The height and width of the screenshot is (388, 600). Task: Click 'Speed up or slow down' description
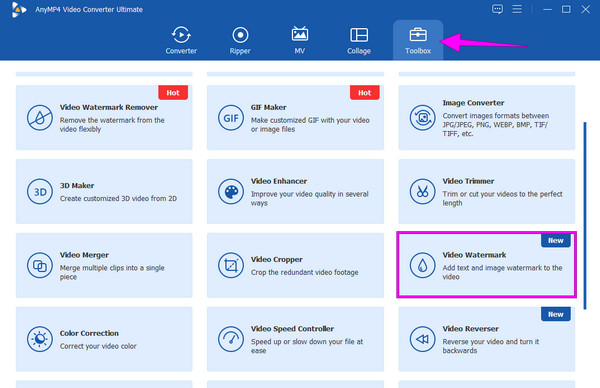[307, 346]
